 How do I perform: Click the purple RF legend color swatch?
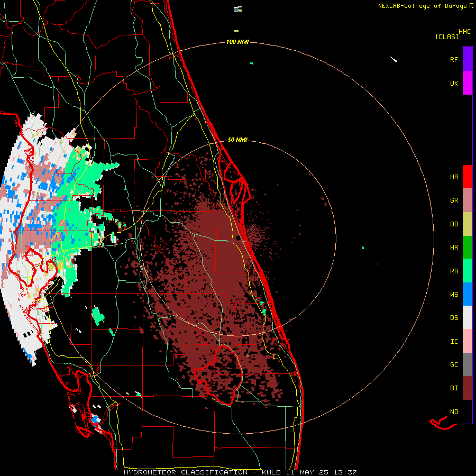click(x=467, y=59)
